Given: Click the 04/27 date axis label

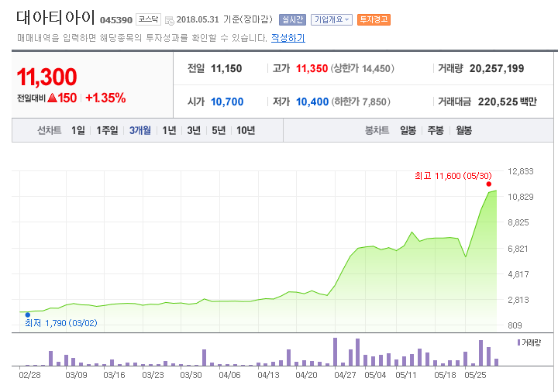Looking at the screenshot, I should pos(345,375).
